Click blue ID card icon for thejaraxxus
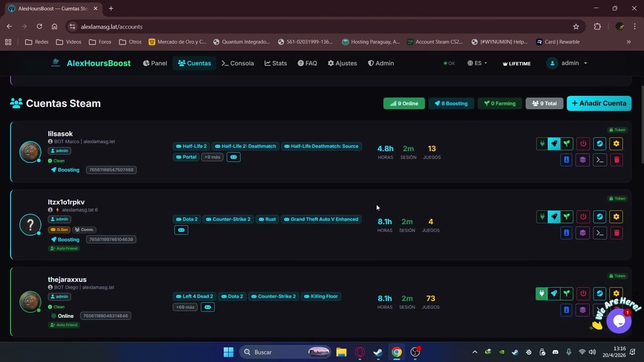644x362 pixels. coord(567,310)
